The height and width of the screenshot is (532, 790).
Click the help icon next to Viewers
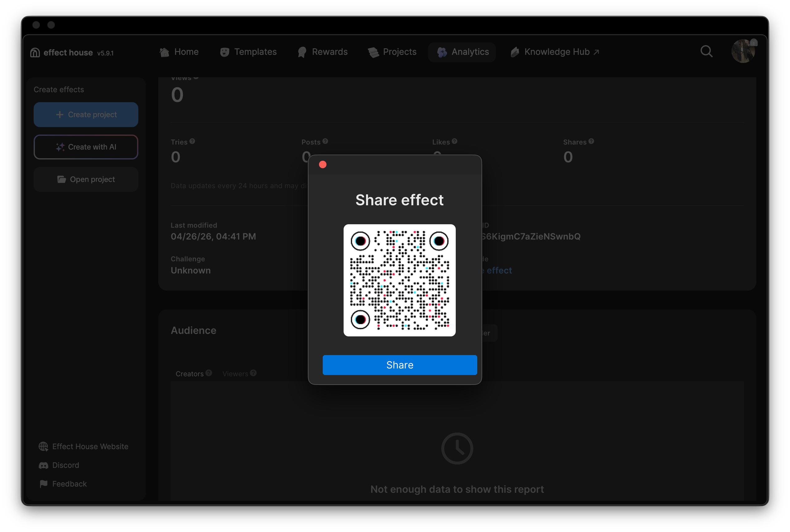click(x=254, y=373)
